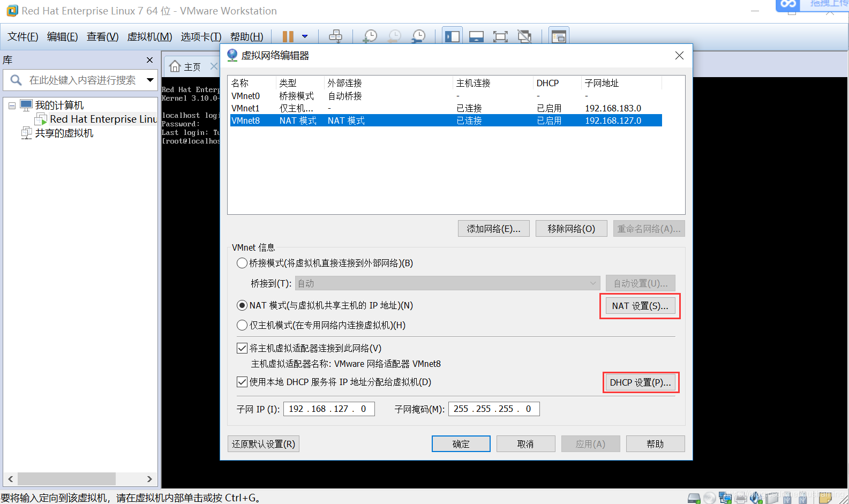Click the hard disk status bar icon
The height and width of the screenshot is (504, 849).
click(x=694, y=498)
